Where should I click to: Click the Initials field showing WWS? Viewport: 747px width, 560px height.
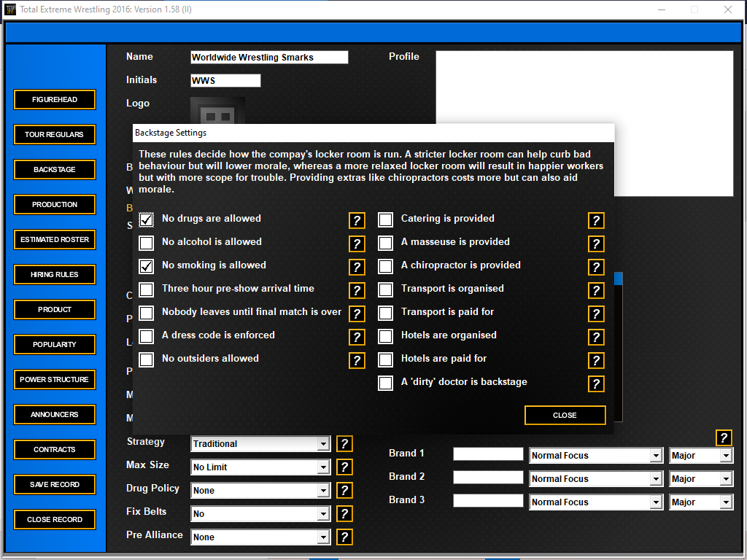tap(225, 80)
